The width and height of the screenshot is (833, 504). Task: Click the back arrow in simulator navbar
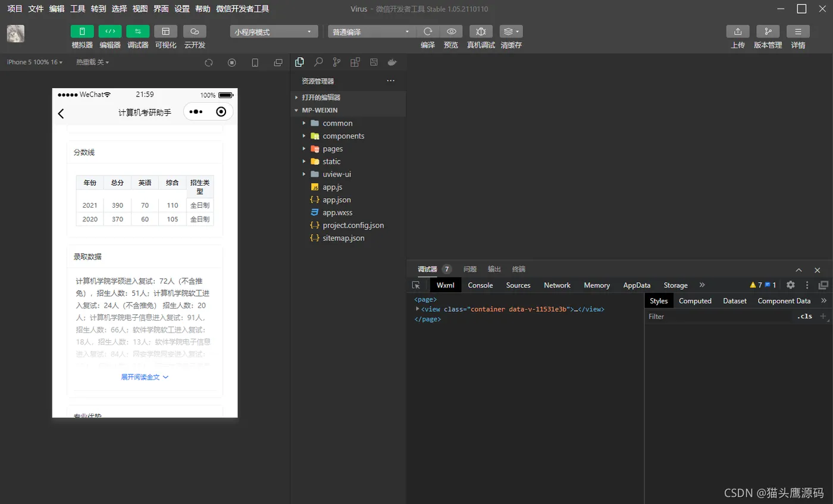click(61, 113)
